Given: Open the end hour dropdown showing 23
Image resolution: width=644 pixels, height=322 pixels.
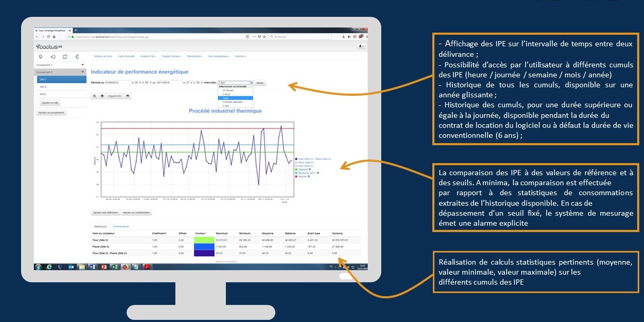Looking at the screenshot, I should tap(190, 83).
